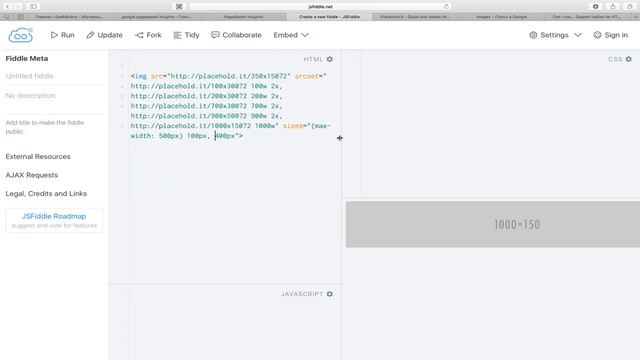The width and height of the screenshot is (640, 360).
Task: Switch to the Can I use tab
Action: pos(587,17)
